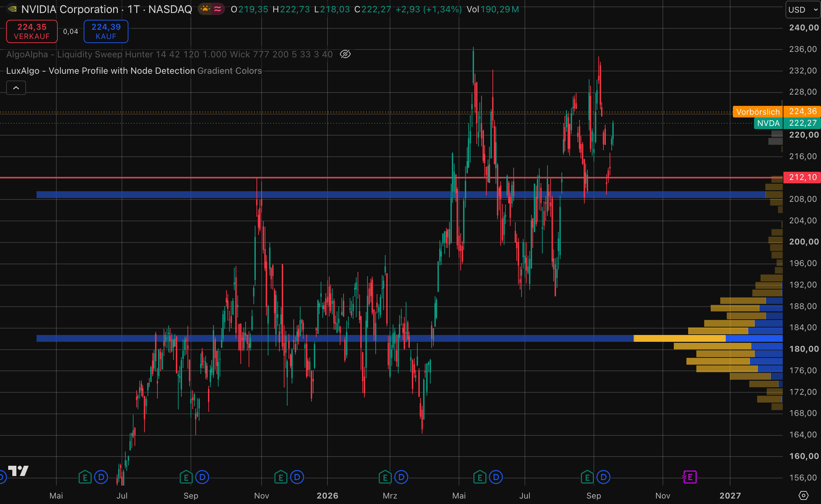
Task: Open the earnings marker after Mai 2026
Action: click(480, 477)
